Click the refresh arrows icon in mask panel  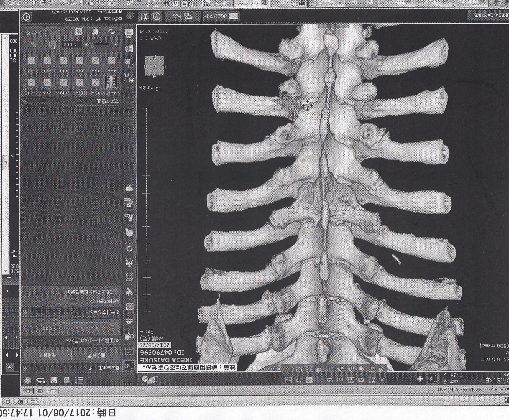tap(111, 32)
